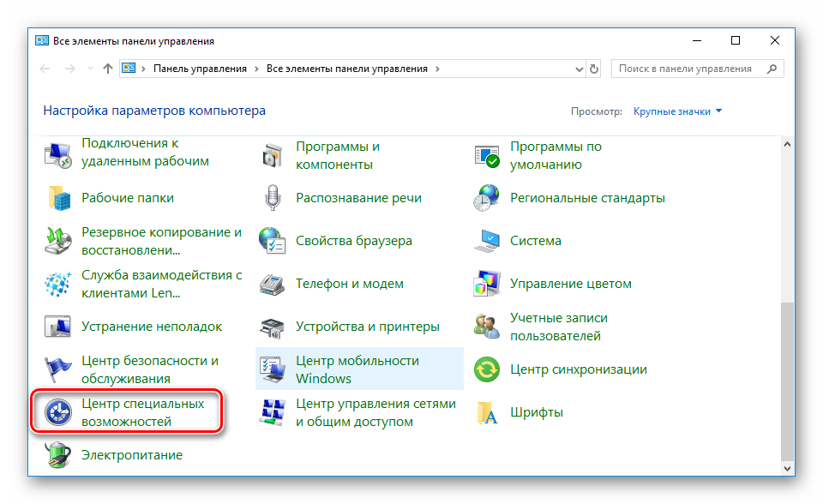The width and height of the screenshot is (823, 504).
Task: Click the window title bar system icon
Action: coord(42,41)
